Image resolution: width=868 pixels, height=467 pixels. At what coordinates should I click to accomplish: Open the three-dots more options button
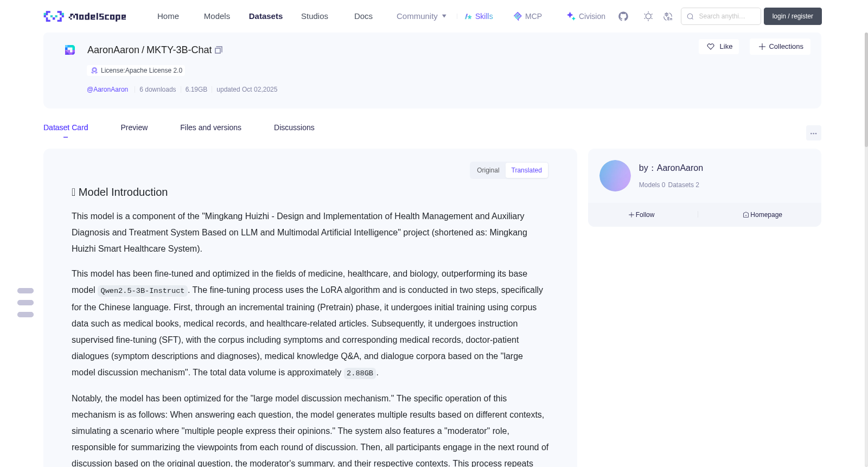coord(813,133)
